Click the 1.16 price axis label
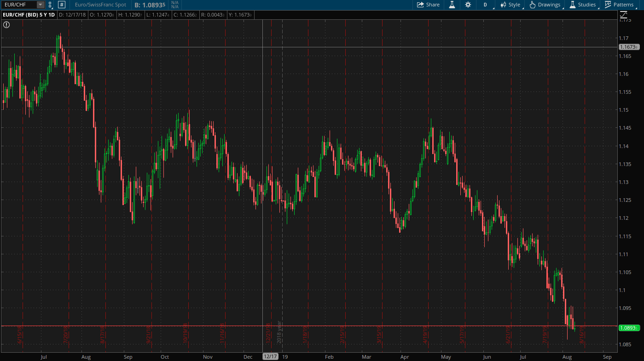This screenshot has height=361, width=644. [x=624, y=74]
